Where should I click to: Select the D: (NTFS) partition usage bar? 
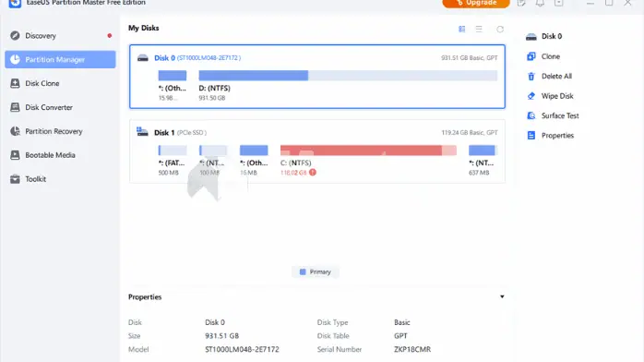348,76
